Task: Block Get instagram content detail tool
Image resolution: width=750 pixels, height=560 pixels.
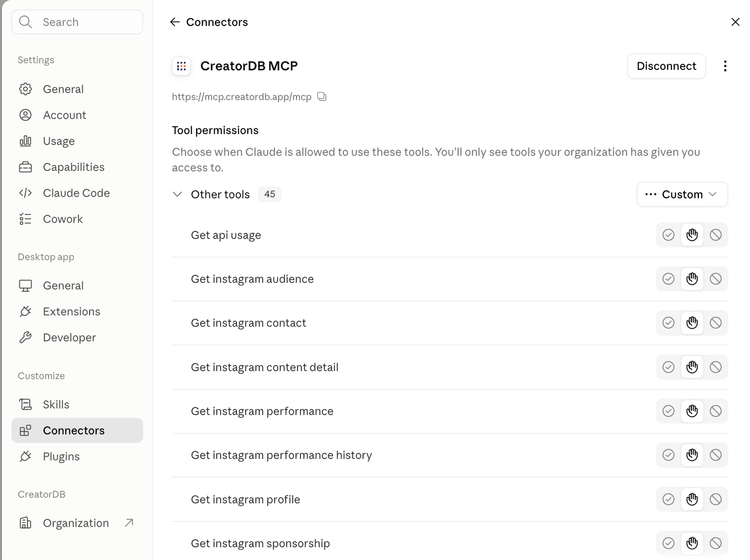Action: 716,367
